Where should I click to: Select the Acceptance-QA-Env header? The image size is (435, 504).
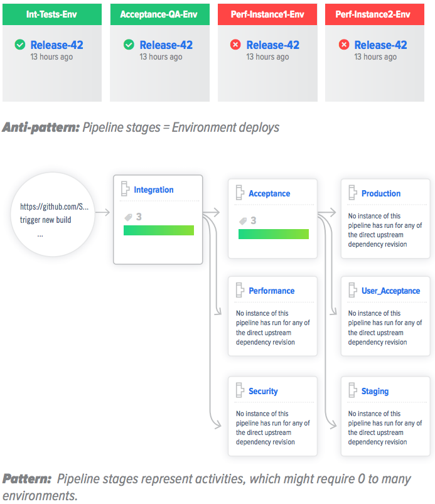pyautogui.click(x=159, y=14)
